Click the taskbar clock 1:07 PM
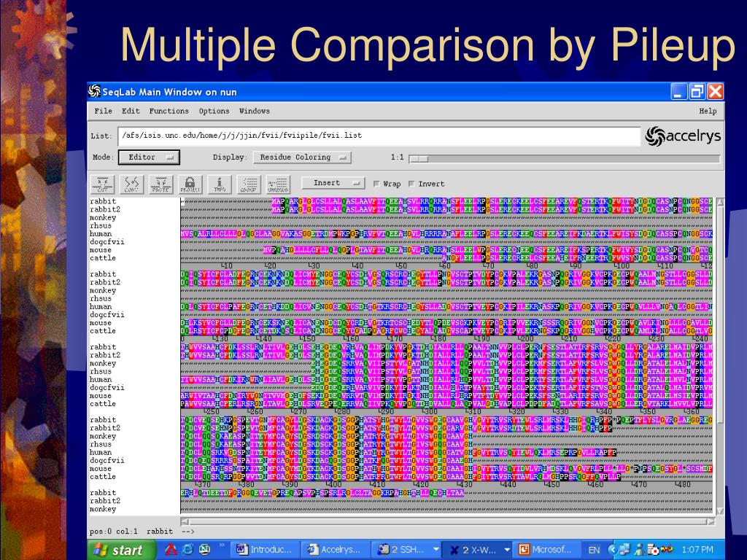 [697, 550]
